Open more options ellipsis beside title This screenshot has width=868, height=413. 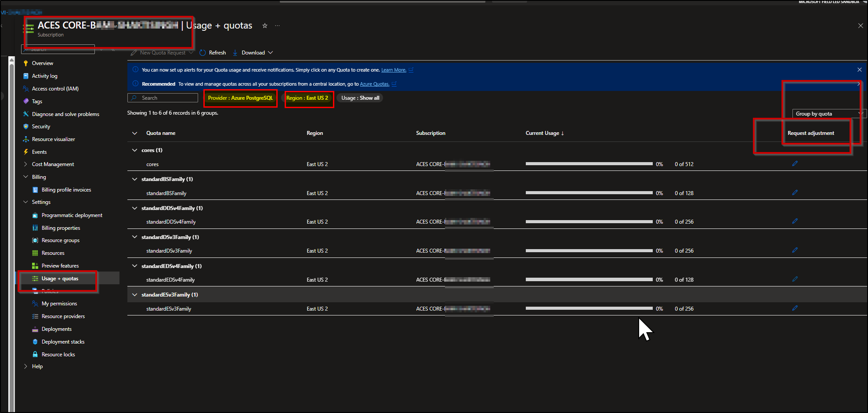coord(277,25)
